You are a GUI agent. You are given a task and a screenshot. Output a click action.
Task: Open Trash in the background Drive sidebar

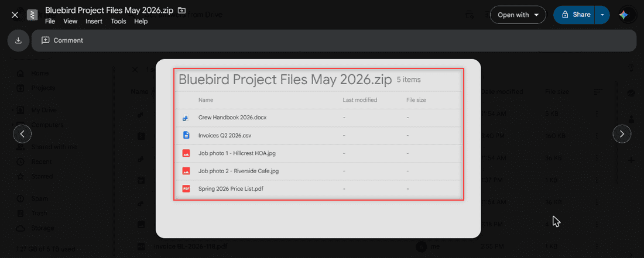click(x=39, y=214)
